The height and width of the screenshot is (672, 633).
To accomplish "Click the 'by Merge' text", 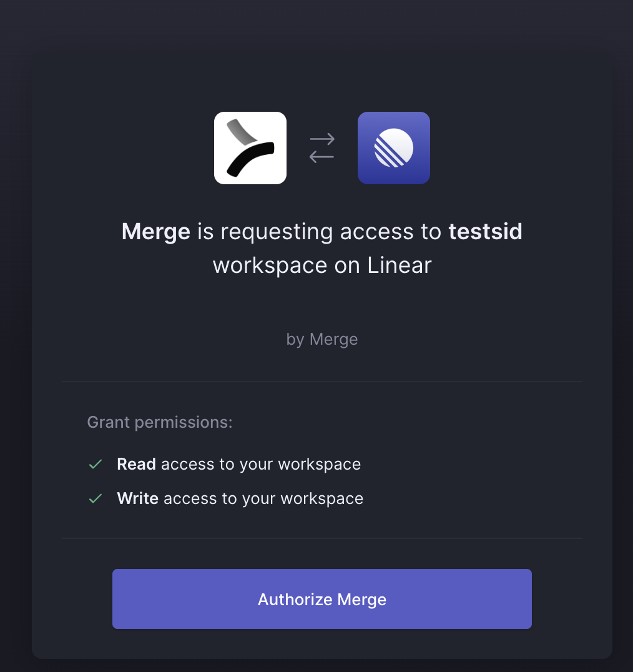I will (322, 339).
